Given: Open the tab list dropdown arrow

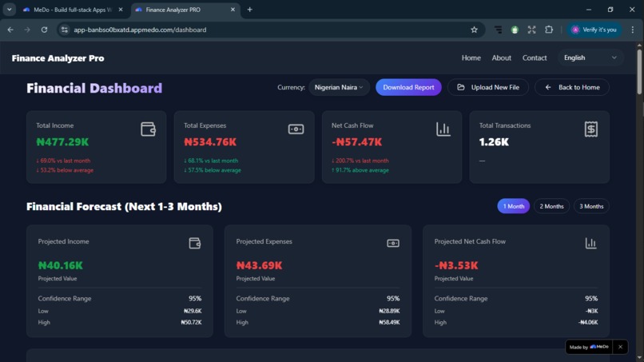Looking at the screenshot, I should pos(9,10).
